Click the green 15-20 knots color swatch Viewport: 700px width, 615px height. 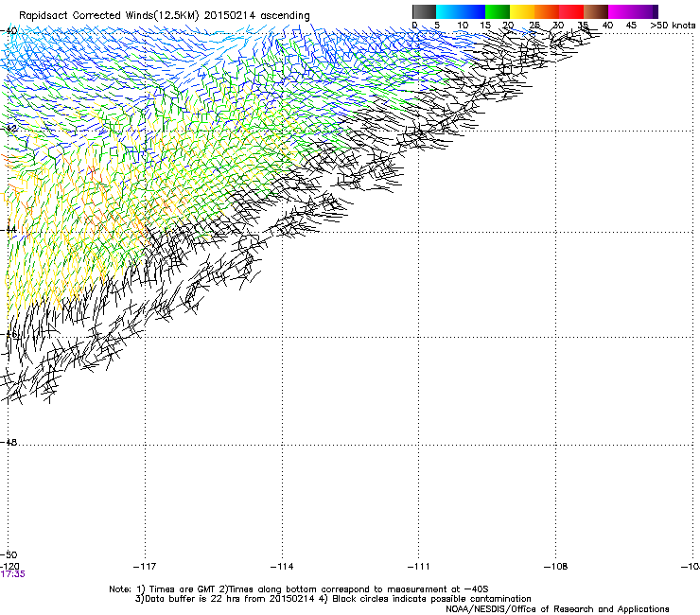pyautogui.click(x=498, y=11)
